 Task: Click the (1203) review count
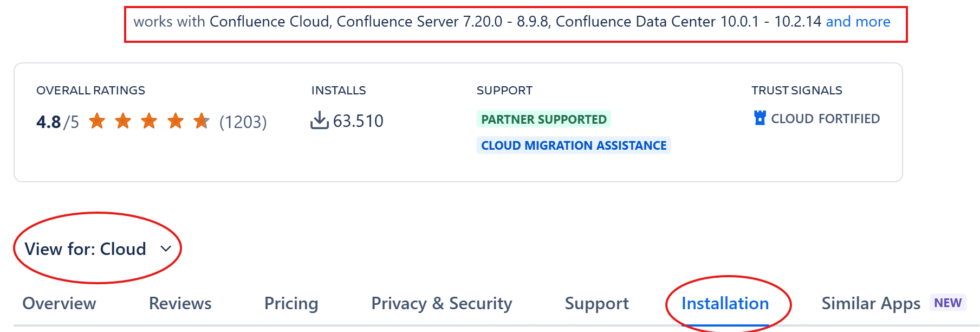[243, 122]
